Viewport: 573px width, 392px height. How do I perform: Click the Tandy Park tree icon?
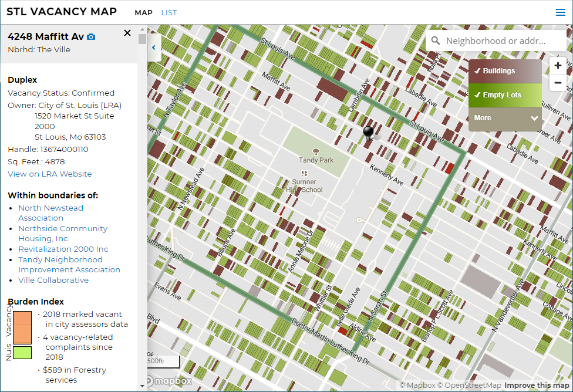(316, 151)
